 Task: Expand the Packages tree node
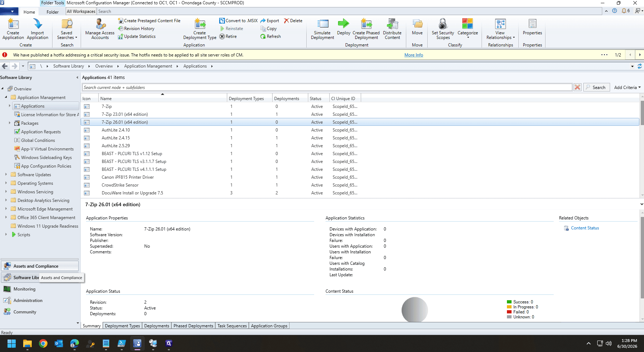(10, 123)
